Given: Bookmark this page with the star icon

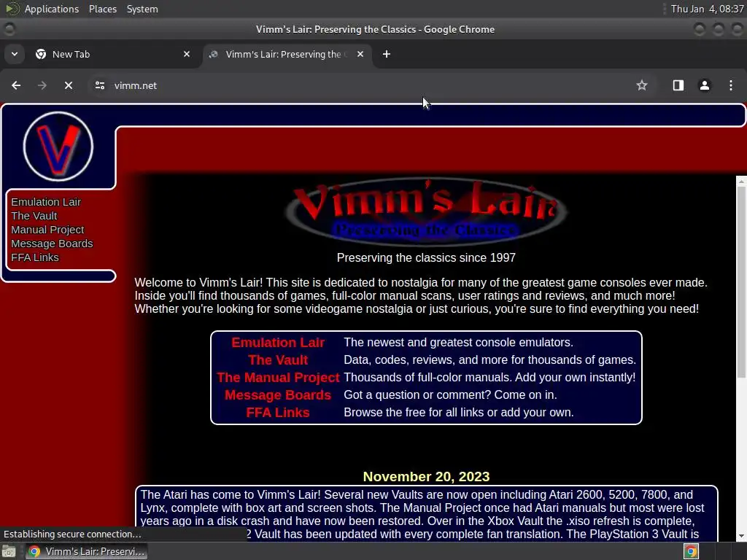Looking at the screenshot, I should [642, 85].
